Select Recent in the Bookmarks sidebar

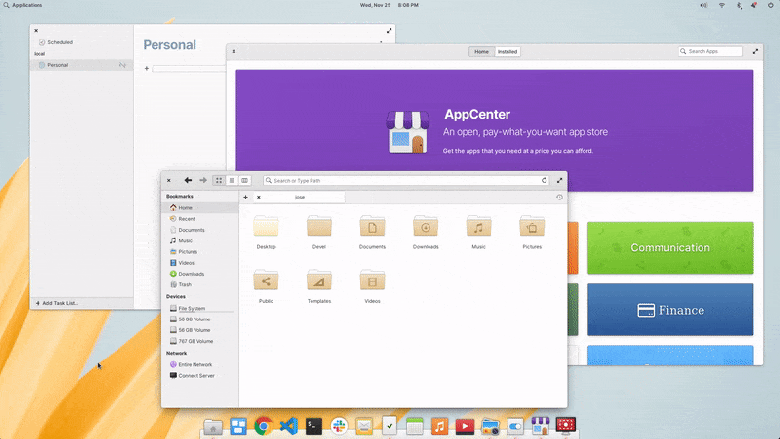200,219
